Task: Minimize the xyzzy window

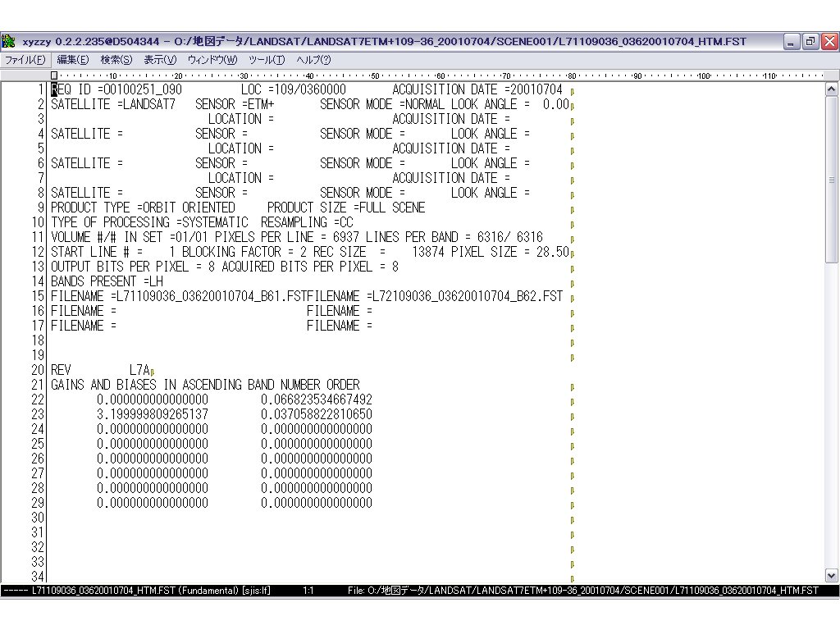Action: 791,41
